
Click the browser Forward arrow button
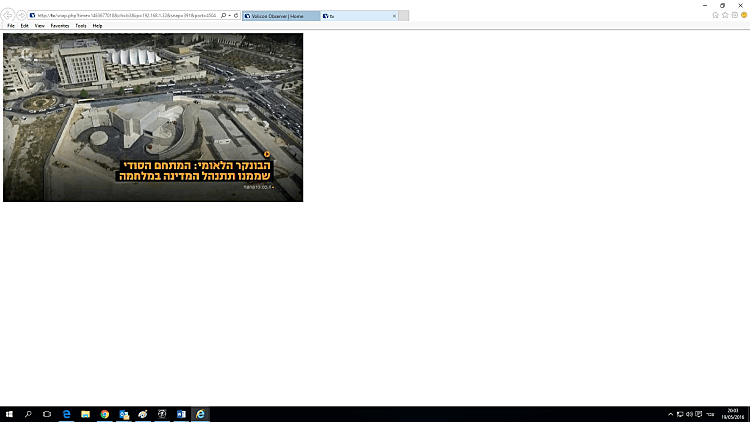coord(20,16)
